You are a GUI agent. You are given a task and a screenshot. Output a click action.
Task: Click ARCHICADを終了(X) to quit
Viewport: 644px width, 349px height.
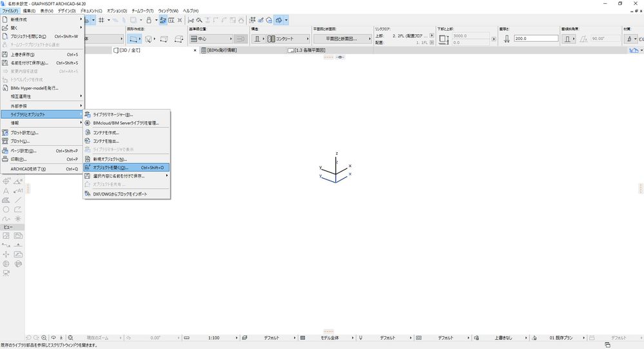point(42,169)
